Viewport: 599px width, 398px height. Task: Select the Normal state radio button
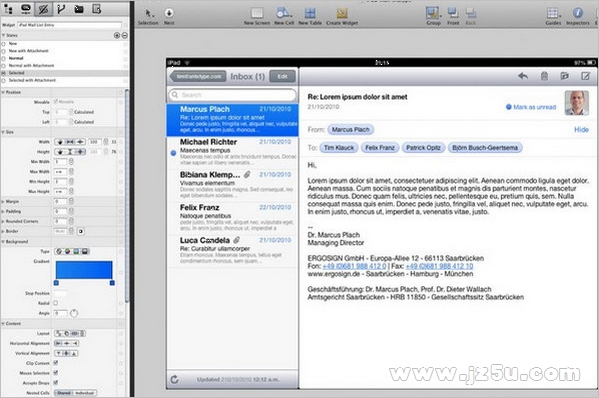point(4,58)
